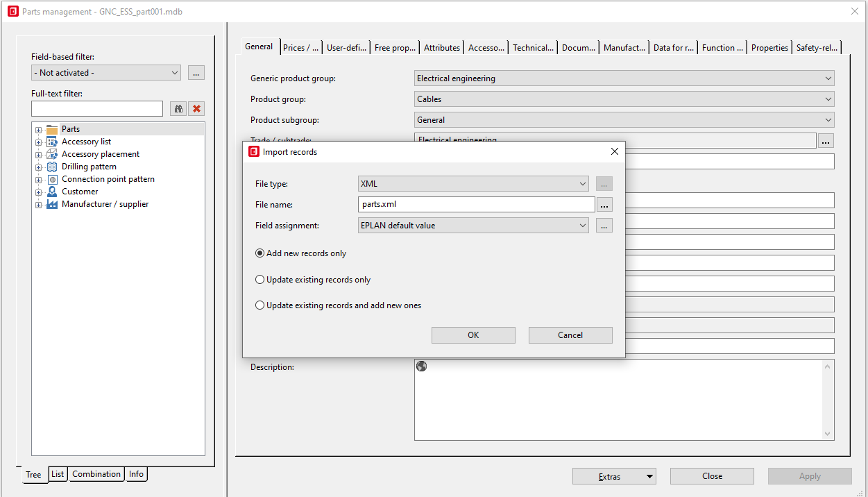The image size is (868, 497).
Task: Open the File type XML dropdown
Action: (x=473, y=184)
